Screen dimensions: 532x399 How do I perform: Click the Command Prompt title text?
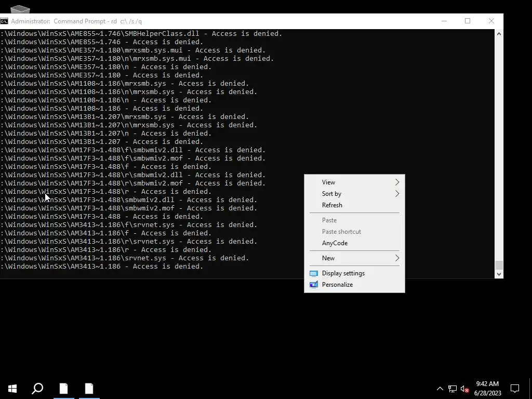click(x=76, y=21)
